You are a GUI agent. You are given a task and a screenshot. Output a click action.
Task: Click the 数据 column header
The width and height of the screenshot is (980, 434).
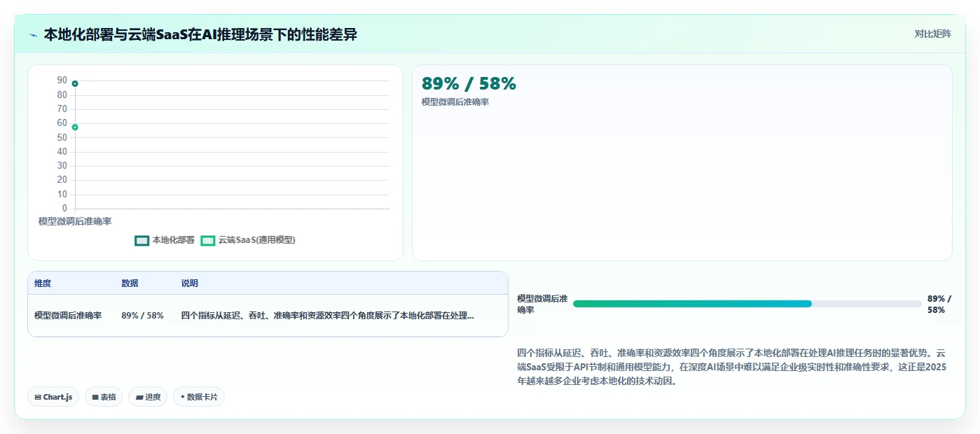click(130, 283)
